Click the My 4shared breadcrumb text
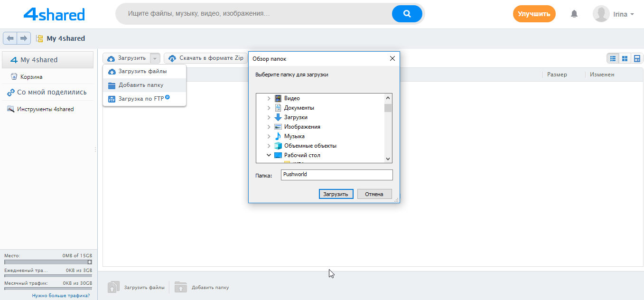The image size is (644, 300). pos(66,38)
